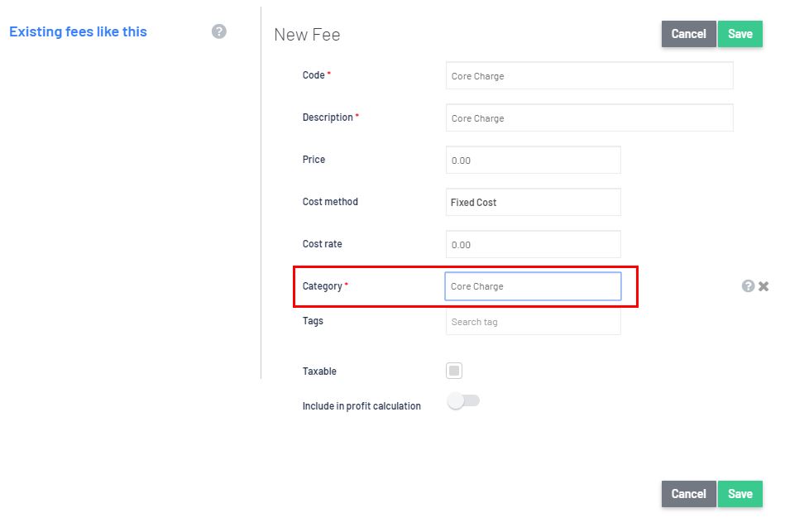This screenshot has width=785, height=532.
Task: Click the bottom Cancel button
Action: tap(689, 494)
